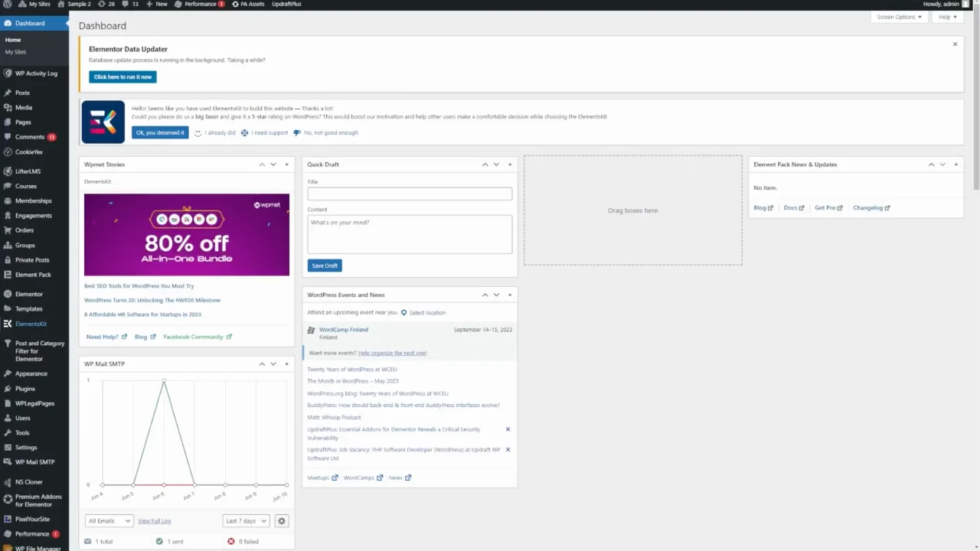Image resolution: width=980 pixels, height=551 pixels.
Task: Open the Performance admin bar menu
Action: pos(200,4)
